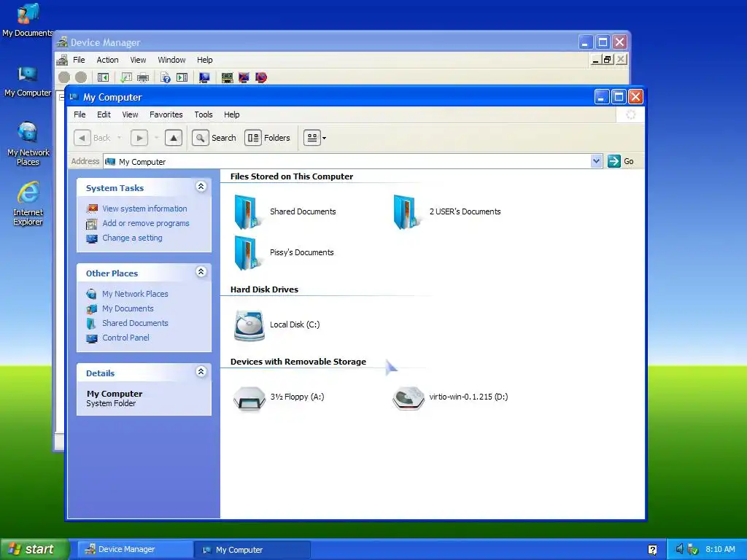Open Control Panel link in Other Places
This screenshot has width=747, height=560.
[x=125, y=338]
